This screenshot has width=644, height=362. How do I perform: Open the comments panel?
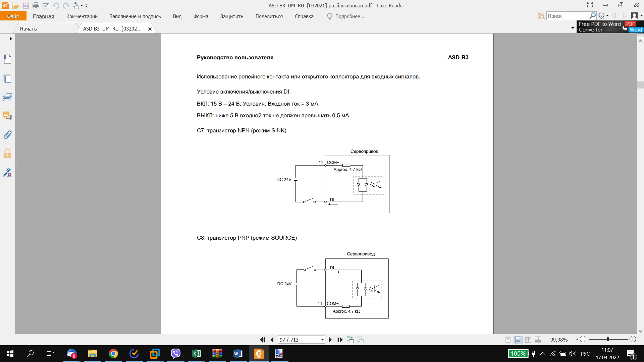tap(7, 116)
